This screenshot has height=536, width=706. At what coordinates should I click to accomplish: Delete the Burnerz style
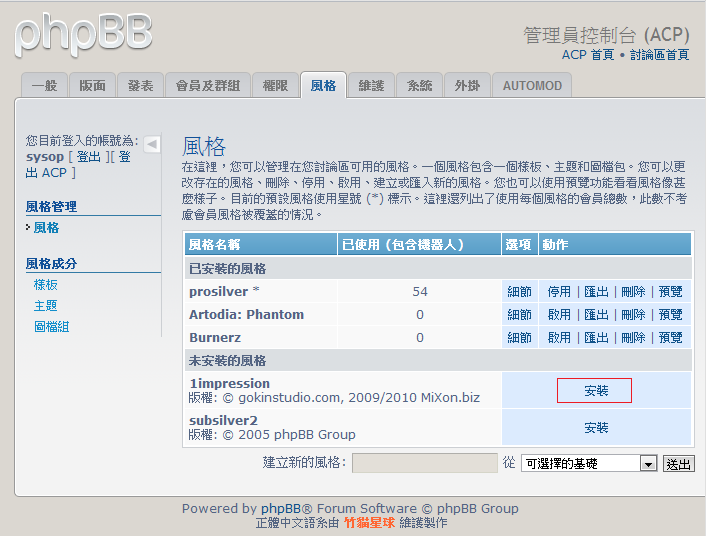(x=633, y=338)
